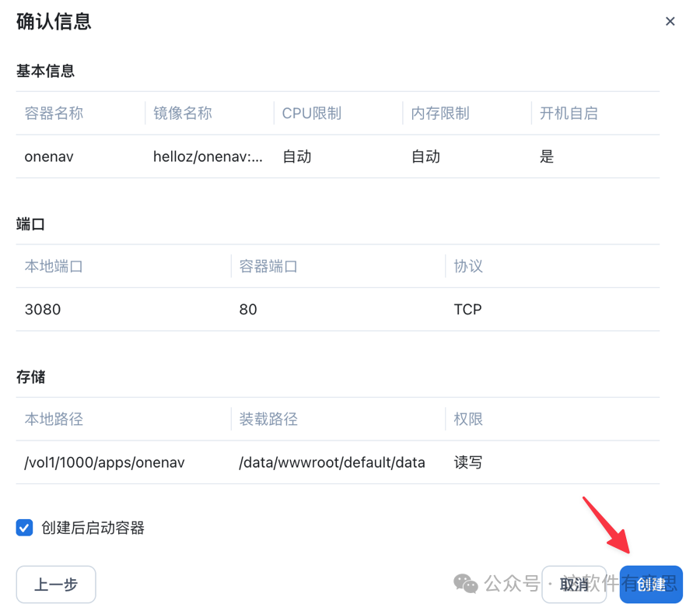Click the 端口 section heading
Screen dimensions: 700x611
pos(31,223)
